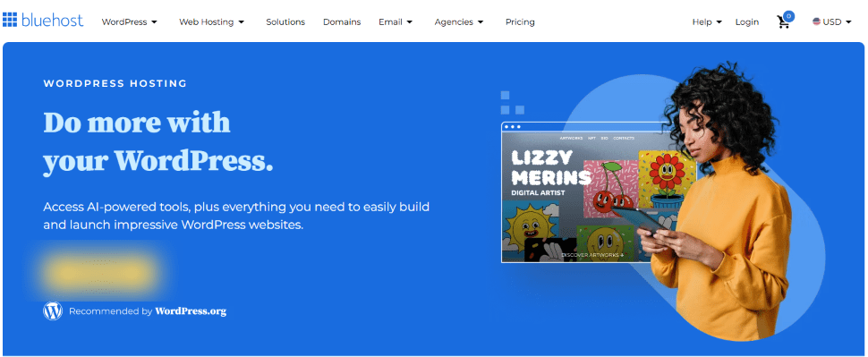Open the USD currency selector
Viewport: 868px width, 357px height.
(x=832, y=22)
